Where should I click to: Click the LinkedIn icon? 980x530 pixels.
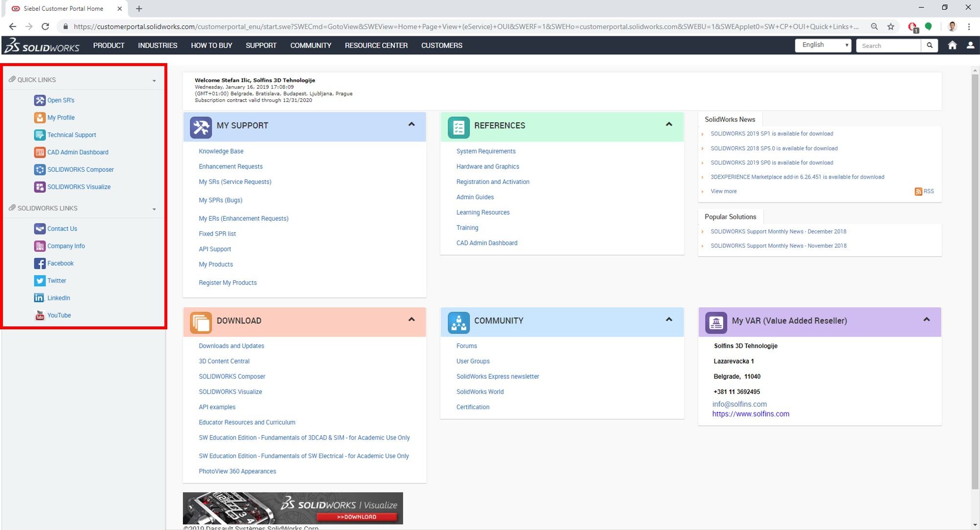(x=39, y=298)
